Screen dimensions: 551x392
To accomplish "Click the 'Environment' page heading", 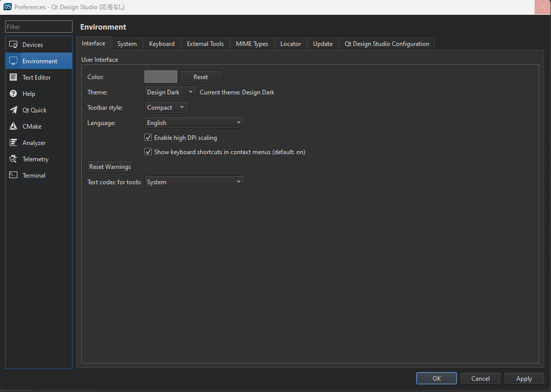I will [x=103, y=27].
